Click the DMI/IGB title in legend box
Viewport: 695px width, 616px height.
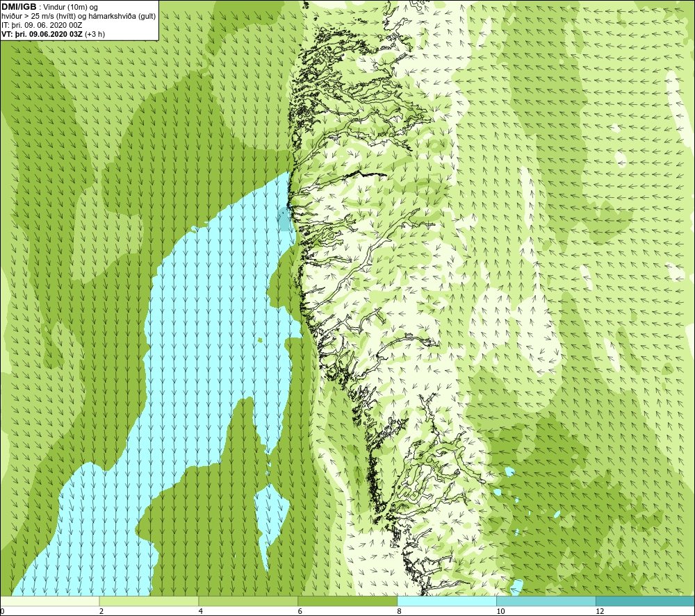[x=19, y=7]
